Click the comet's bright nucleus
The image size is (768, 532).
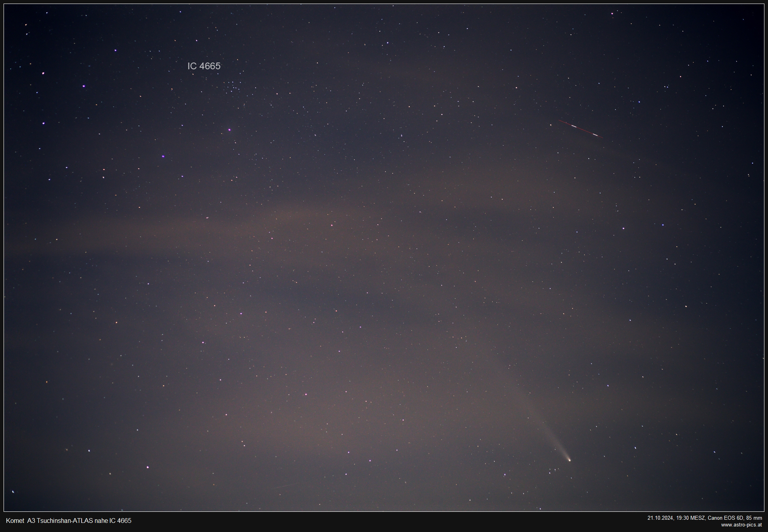pyautogui.click(x=569, y=460)
